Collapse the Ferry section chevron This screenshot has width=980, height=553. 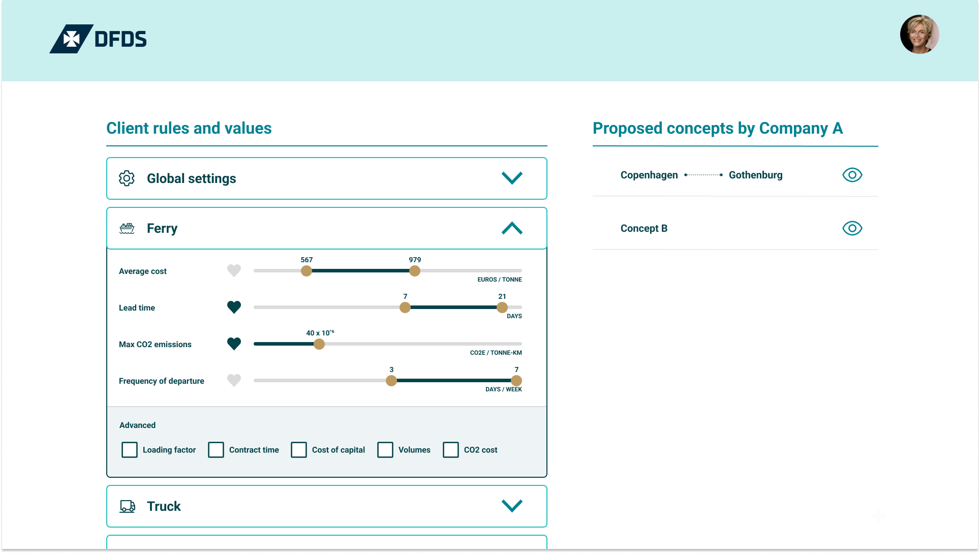click(512, 228)
